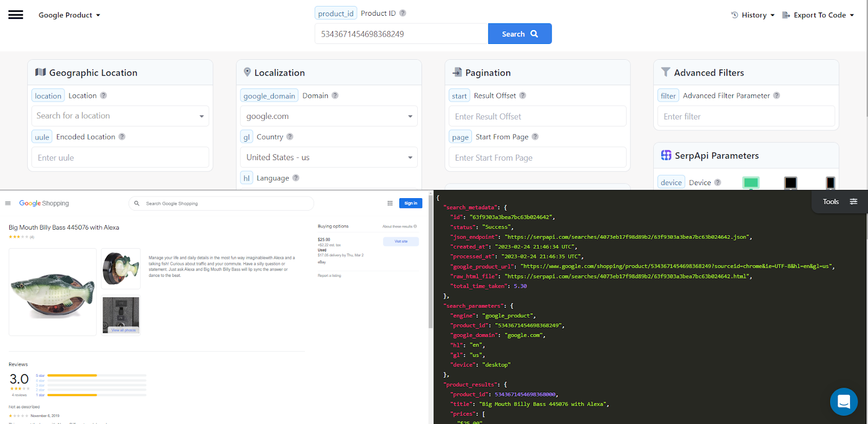
Task: Open the chat support bubble
Action: click(x=844, y=402)
